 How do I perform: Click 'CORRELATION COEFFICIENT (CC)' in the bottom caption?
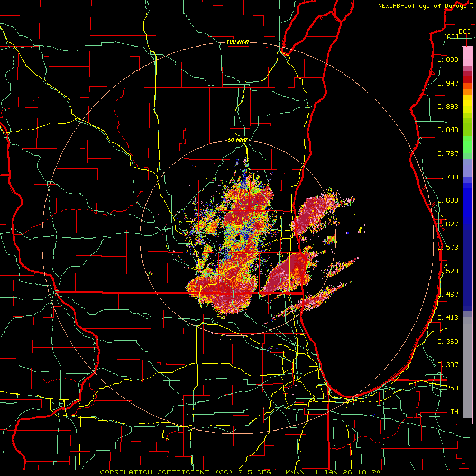[x=167, y=472]
